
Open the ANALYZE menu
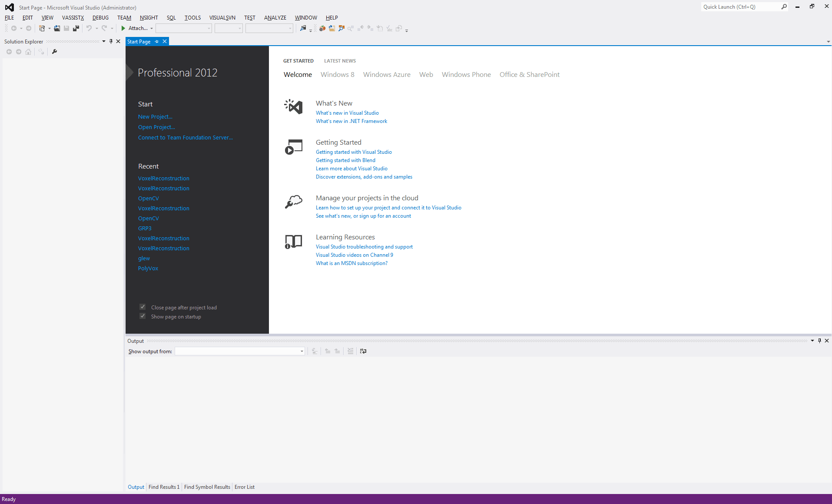(275, 18)
